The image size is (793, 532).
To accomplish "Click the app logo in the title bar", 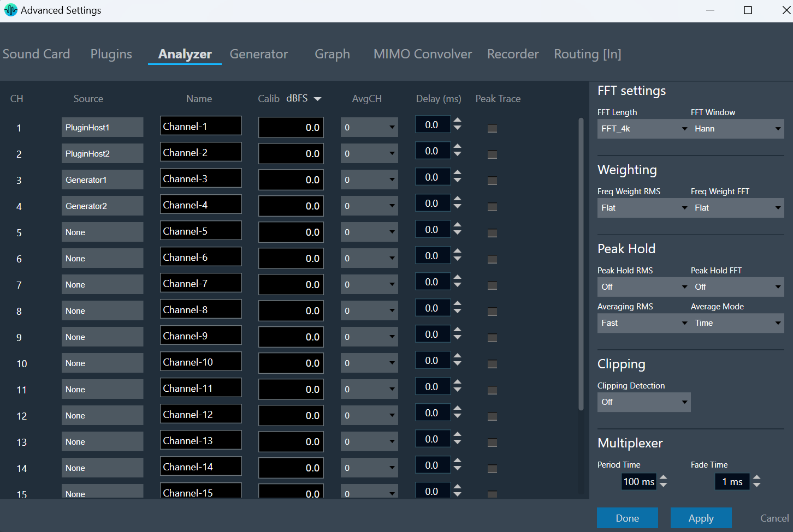I will [x=10, y=10].
